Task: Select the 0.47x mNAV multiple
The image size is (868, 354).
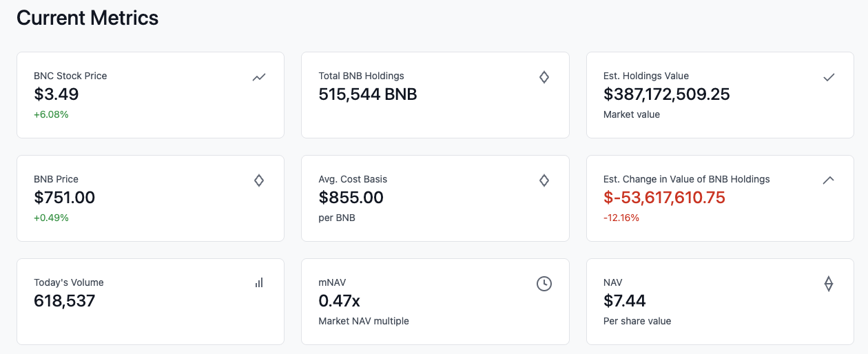Action: 340,301
